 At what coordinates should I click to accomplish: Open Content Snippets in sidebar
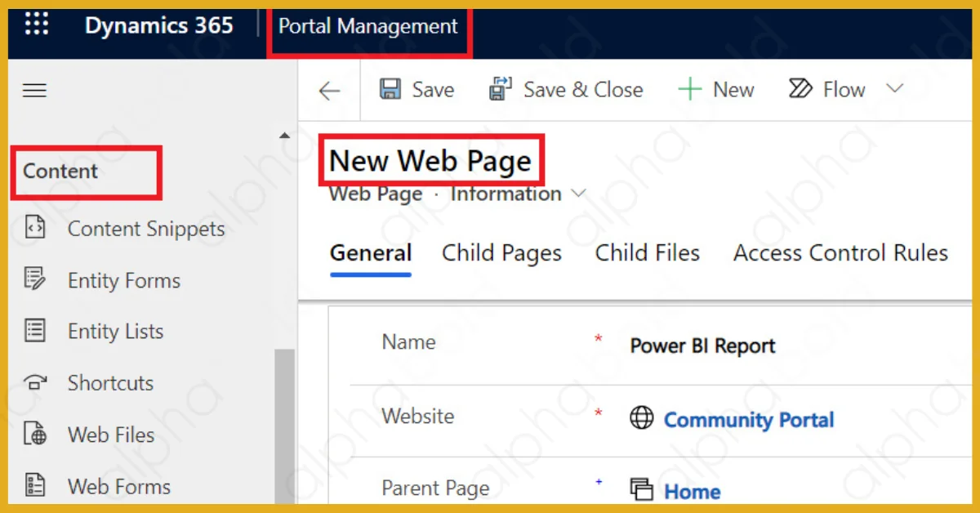(x=146, y=230)
